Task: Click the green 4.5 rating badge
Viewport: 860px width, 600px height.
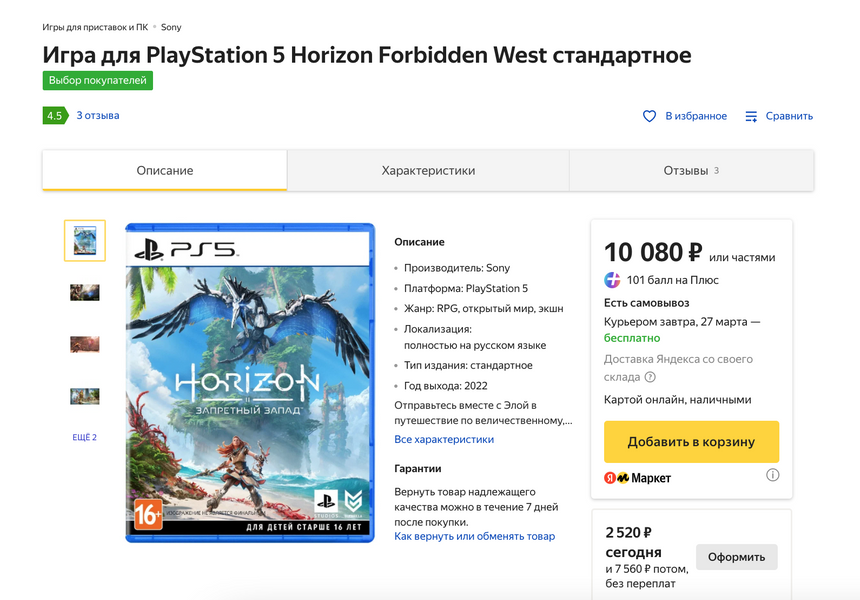Action: pyautogui.click(x=54, y=115)
